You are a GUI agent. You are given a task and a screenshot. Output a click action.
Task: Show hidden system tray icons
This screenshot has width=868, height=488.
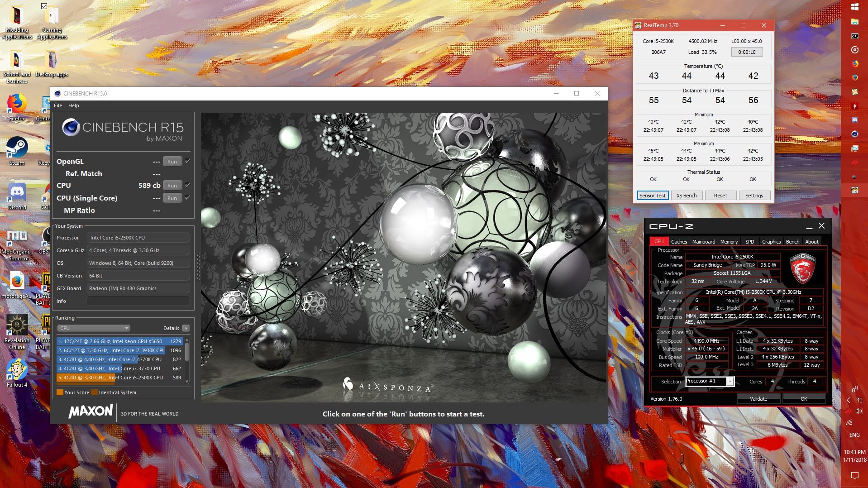[849, 400]
